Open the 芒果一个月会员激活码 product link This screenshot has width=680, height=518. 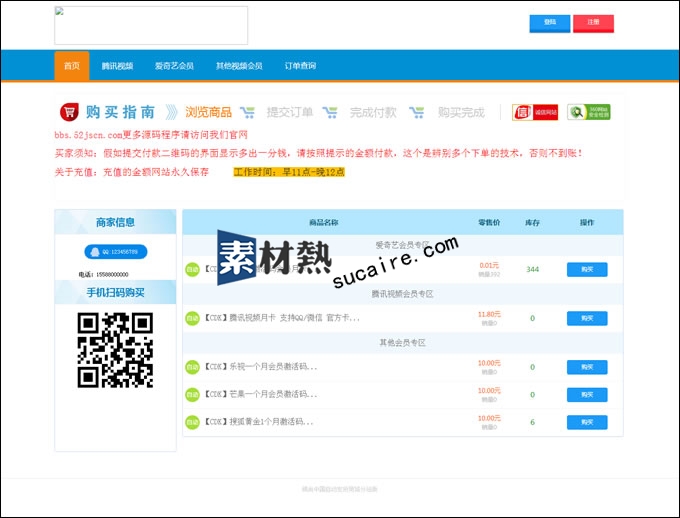tap(261, 394)
